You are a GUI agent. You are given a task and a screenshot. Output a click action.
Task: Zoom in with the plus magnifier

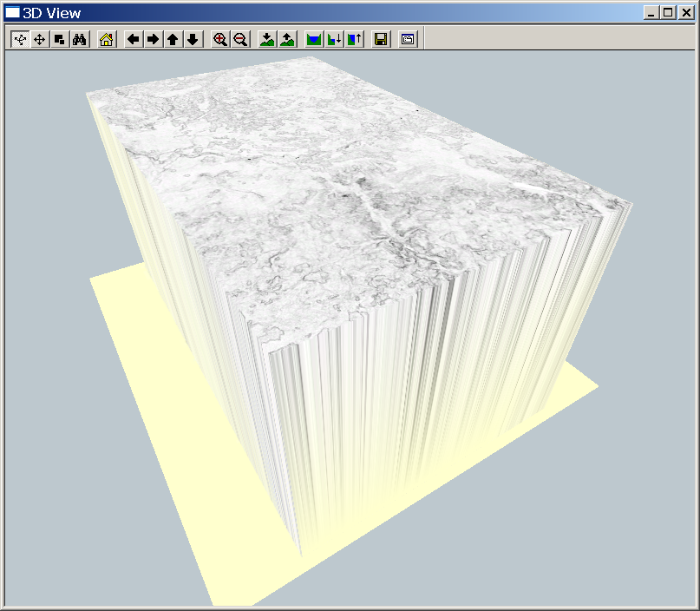click(220, 39)
